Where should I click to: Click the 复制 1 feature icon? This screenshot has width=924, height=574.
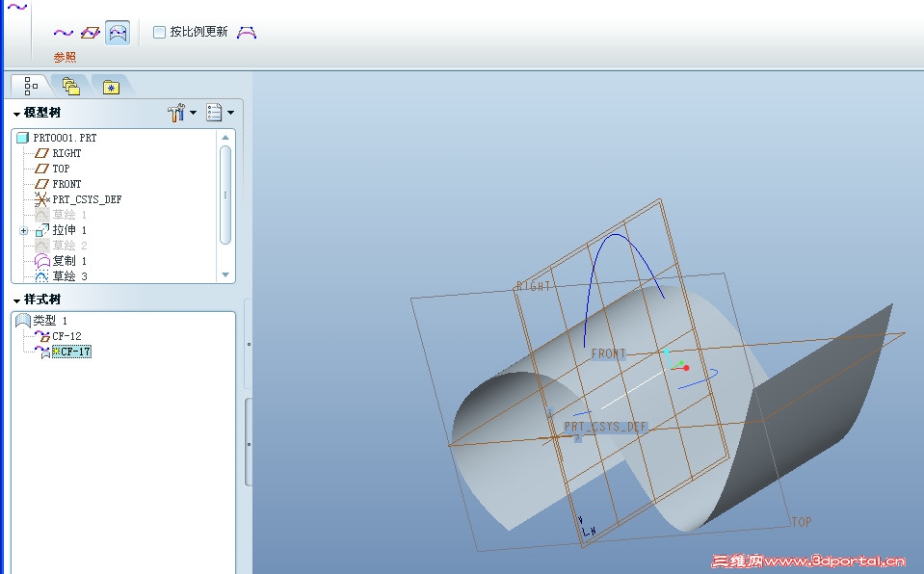point(41,260)
